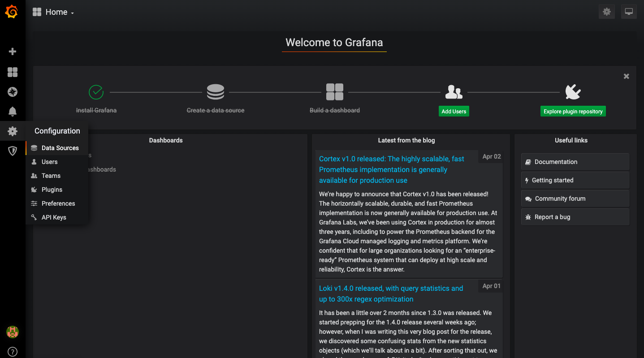The height and width of the screenshot is (358, 644).
Task: Click the Useful links panel title
Action: (571, 140)
